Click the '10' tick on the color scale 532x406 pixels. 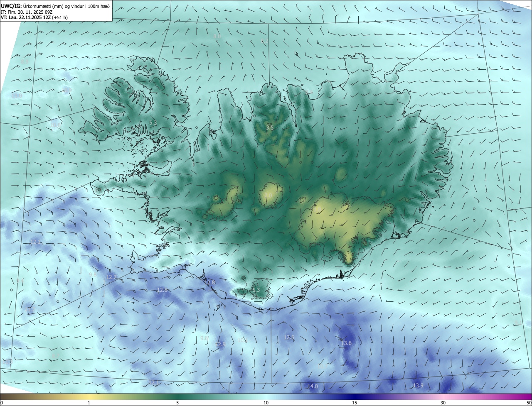266,403
